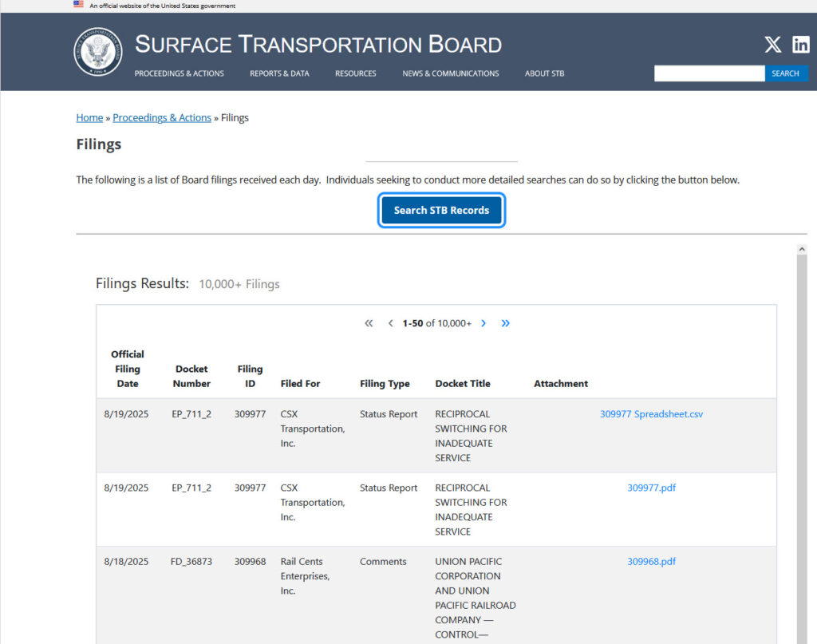Viewport: 817px width, 644px height.
Task: Click the scrollbar up arrow of filings list
Action: coord(802,250)
